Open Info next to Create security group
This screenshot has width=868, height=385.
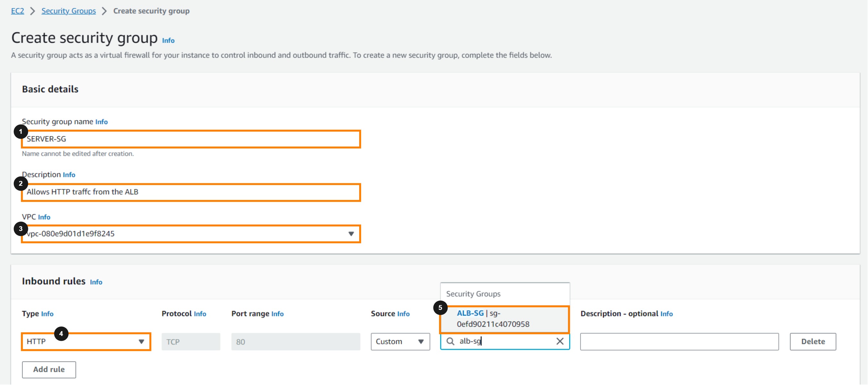click(168, 40)
